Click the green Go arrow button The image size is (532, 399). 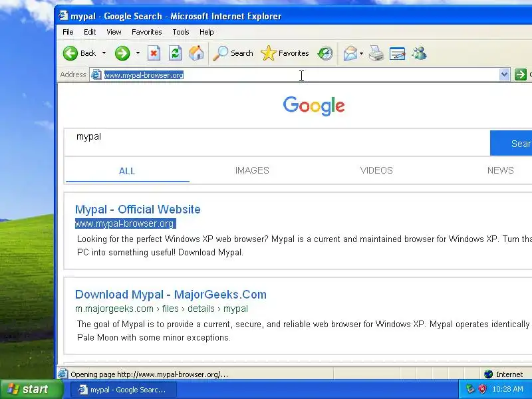click(521, 74)
